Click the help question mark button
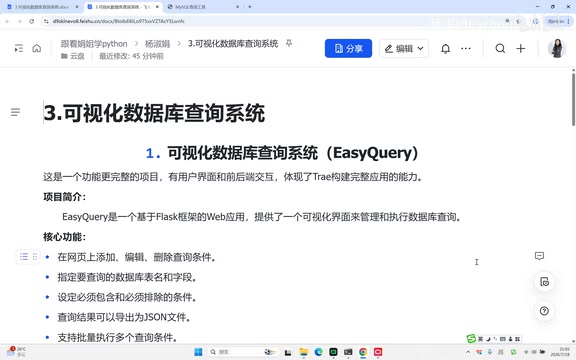576x360 pixels. 544,311
